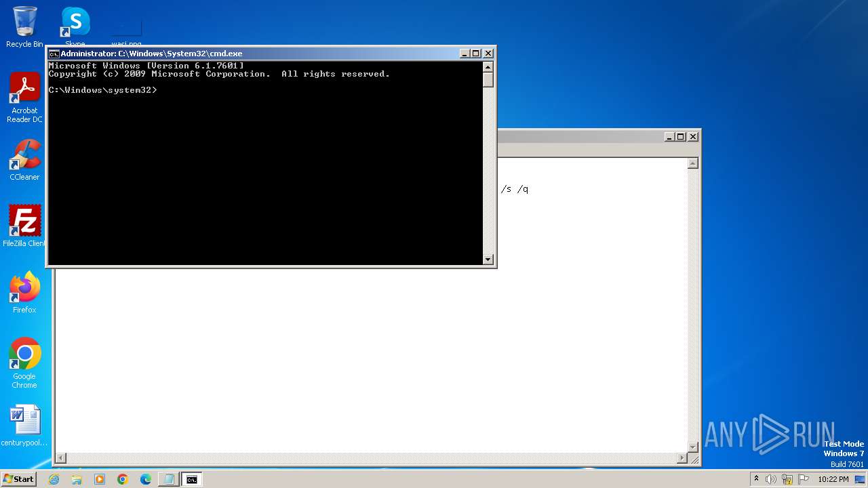868x488 pixels.
Task: Open the volume speaker tray icon
Action: (x=771, y=479)
